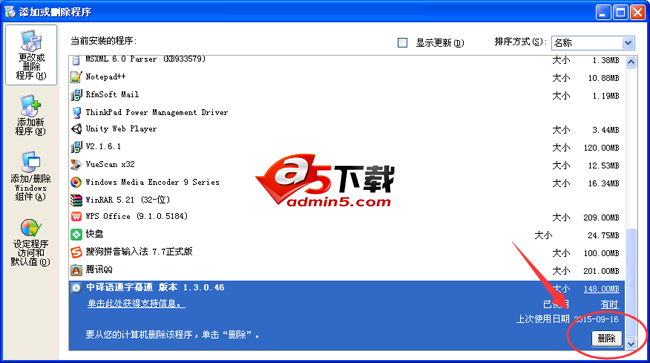650x363 pixels.
Task: Click the WPS Office icon
Action: point(76,217)
